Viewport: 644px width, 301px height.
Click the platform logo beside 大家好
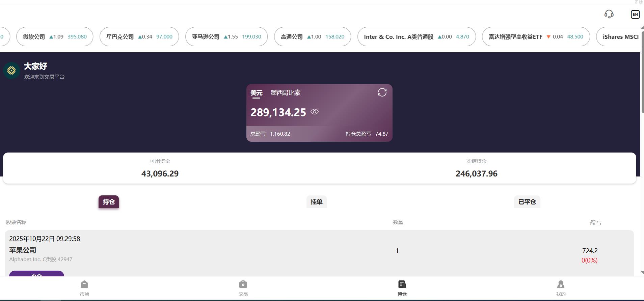coord(11,71)
